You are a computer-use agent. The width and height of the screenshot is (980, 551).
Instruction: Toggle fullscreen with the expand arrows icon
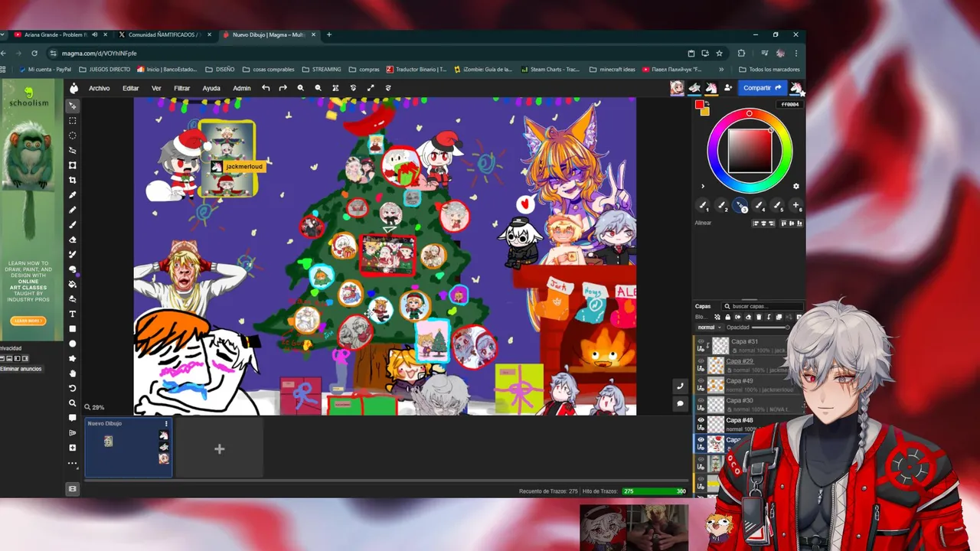tap(371, 88)
